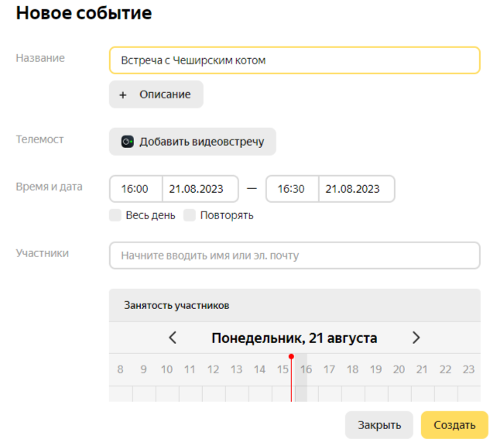Enable the Весь день checkbox

[x=115, y=215]
